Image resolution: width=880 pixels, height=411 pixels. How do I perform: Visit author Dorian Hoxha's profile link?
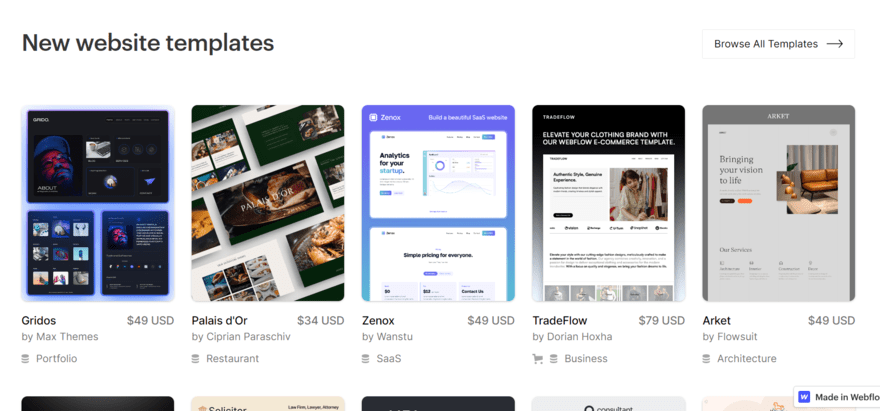click(572, 337)
